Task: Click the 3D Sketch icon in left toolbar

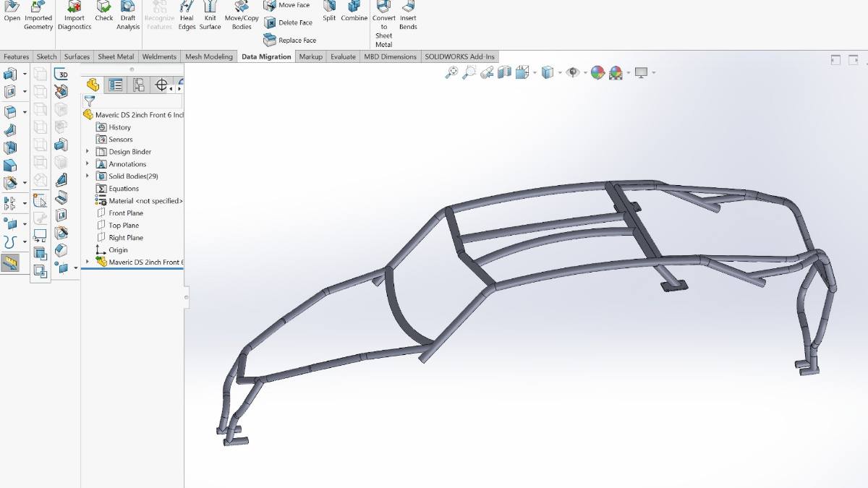Action: (61, 74)
